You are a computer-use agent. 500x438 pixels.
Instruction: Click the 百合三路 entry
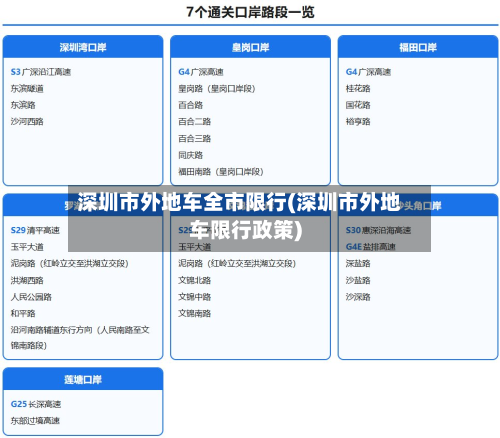[x=195, y=138]
